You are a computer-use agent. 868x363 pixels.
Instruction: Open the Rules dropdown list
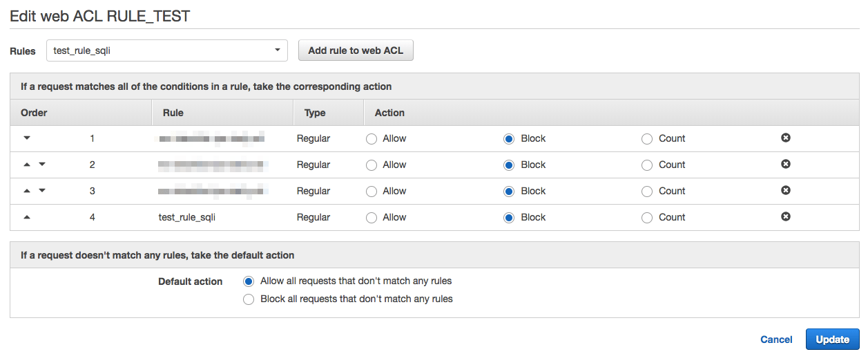click(166, 50)
